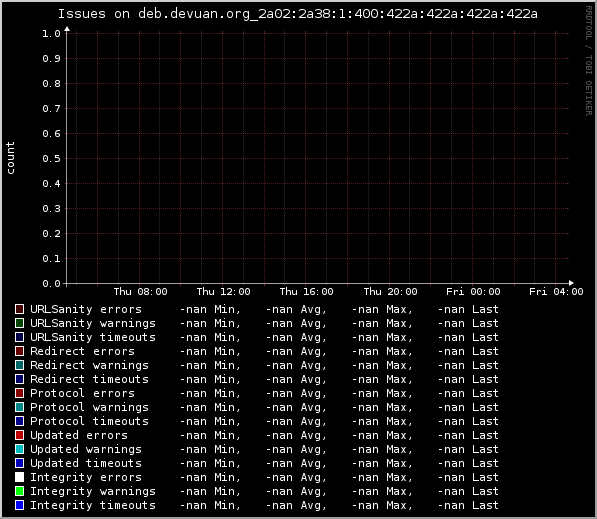Select the Integrity timeouts blue swatch
This screenshot has width=597, height=519.
click(19, 505)
